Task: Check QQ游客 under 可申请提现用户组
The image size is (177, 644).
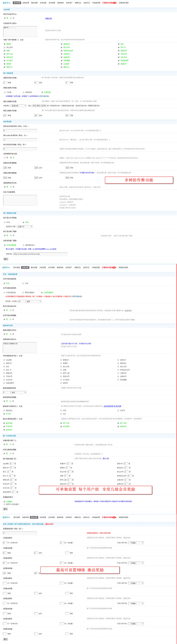Action: click(4, 360)
